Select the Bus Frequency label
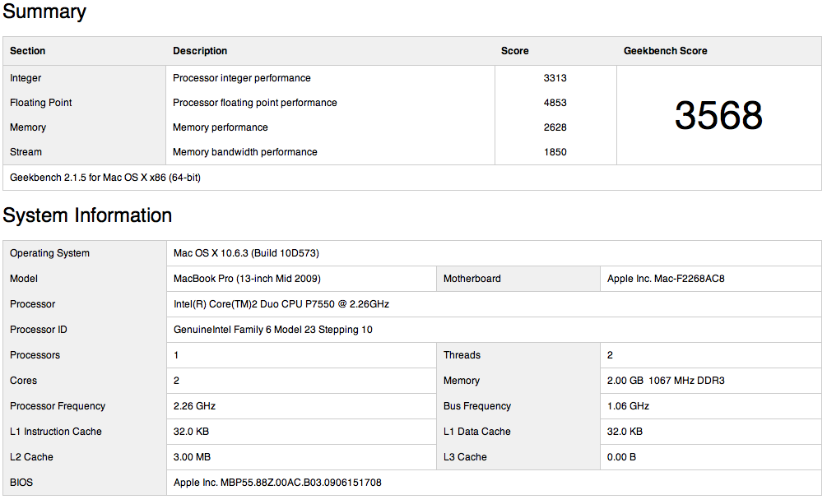 pos(476,406)
